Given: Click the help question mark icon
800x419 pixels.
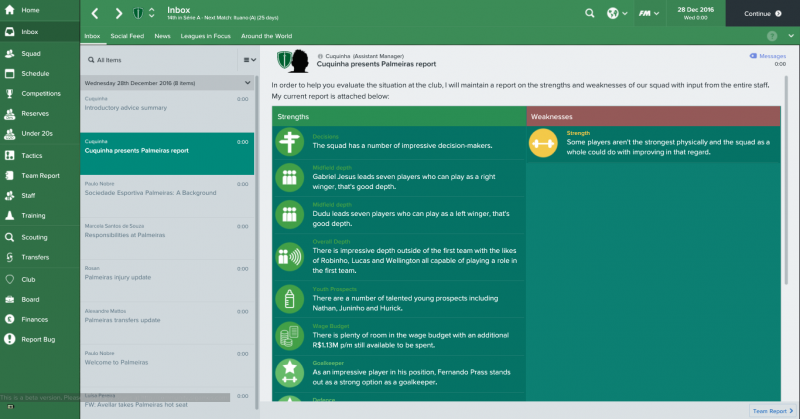Looking at the screenshot, I should click(x=771, y=36).
